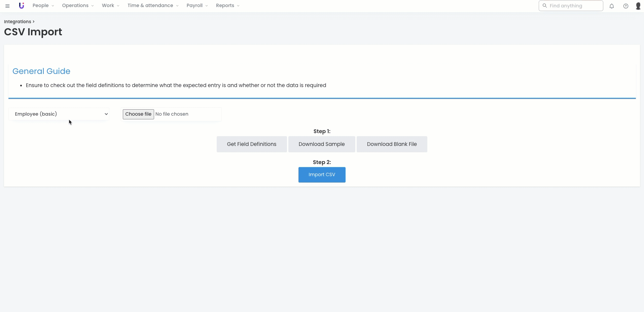Click the purple U logo icon

[22, 6]
